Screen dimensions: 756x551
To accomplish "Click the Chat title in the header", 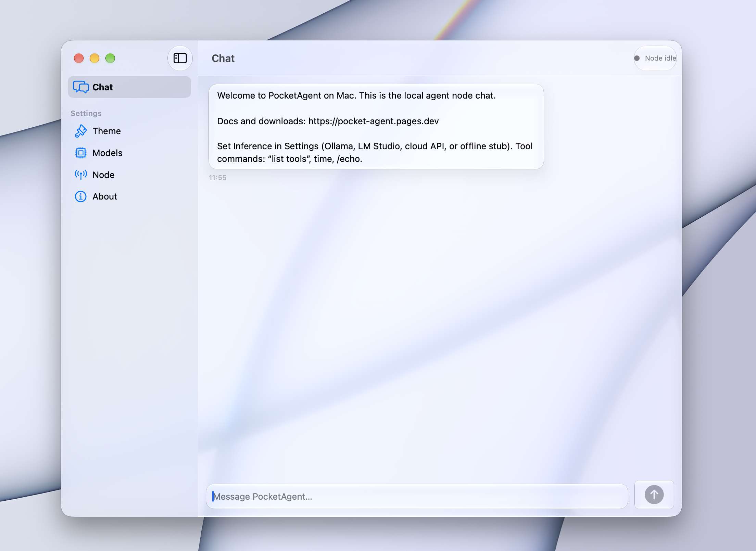I will [x=223, y=59].
